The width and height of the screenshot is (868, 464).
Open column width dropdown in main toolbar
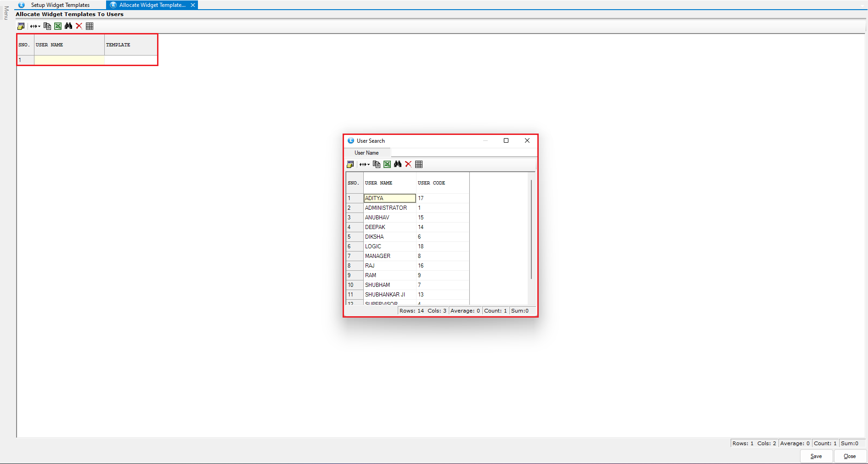coord(35,26)
